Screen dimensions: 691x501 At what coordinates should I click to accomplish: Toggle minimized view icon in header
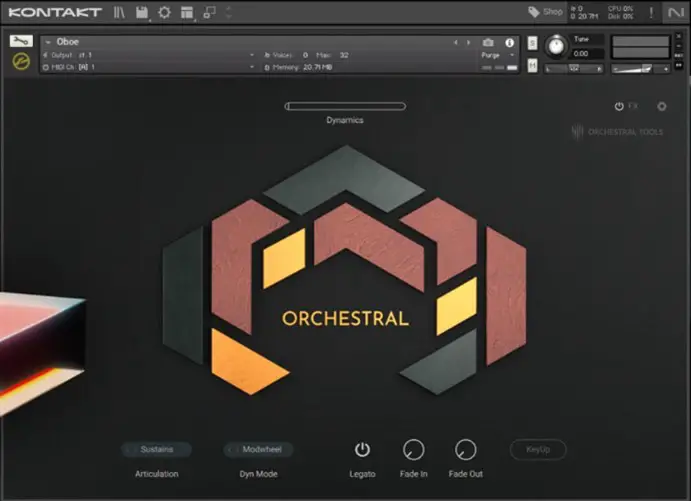click(x=209, y=12)
